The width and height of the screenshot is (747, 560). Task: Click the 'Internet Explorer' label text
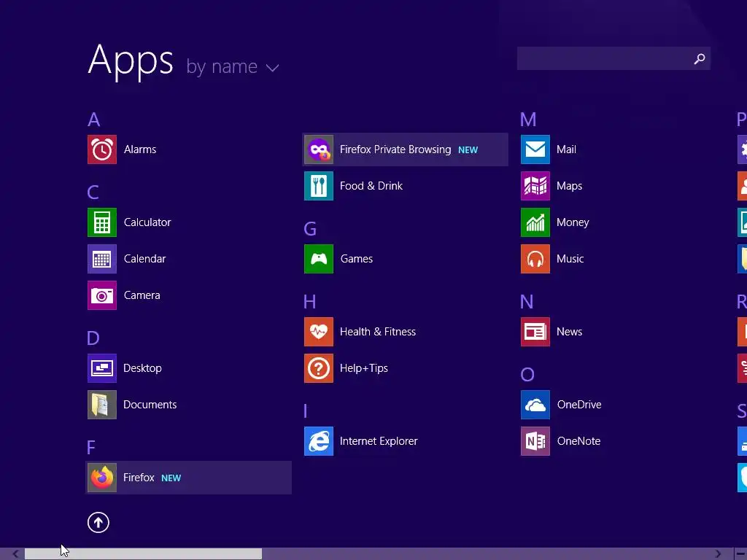coord(379,441)
